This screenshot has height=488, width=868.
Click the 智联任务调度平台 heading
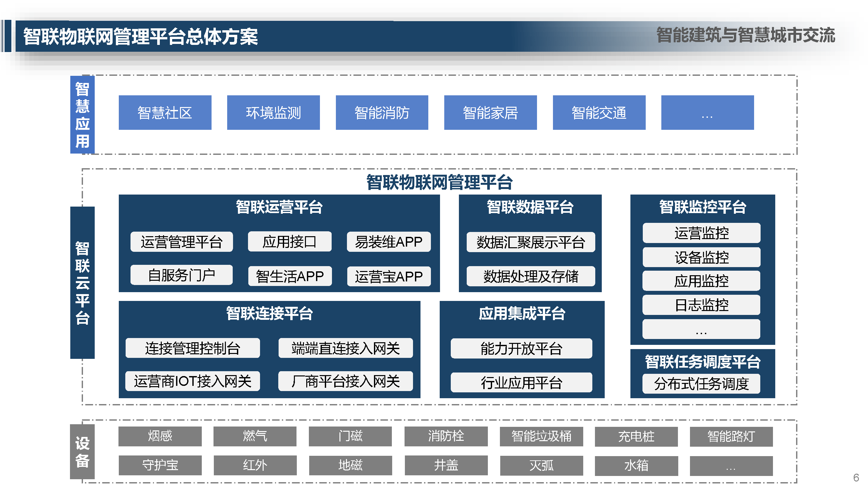pyautogui.click(x=703, y=362)
